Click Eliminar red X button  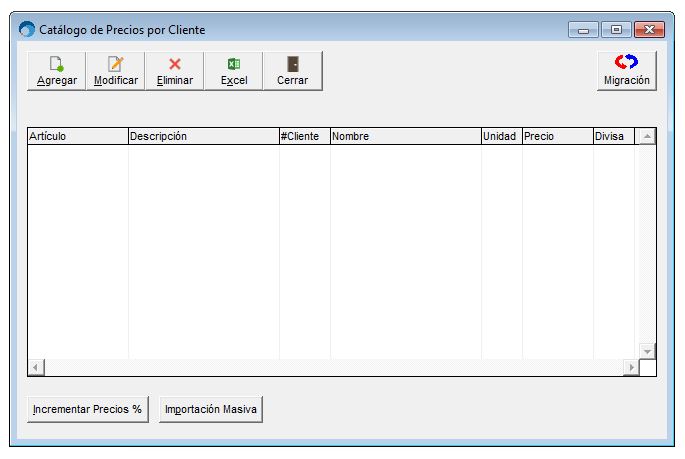[x=174, y=71]
